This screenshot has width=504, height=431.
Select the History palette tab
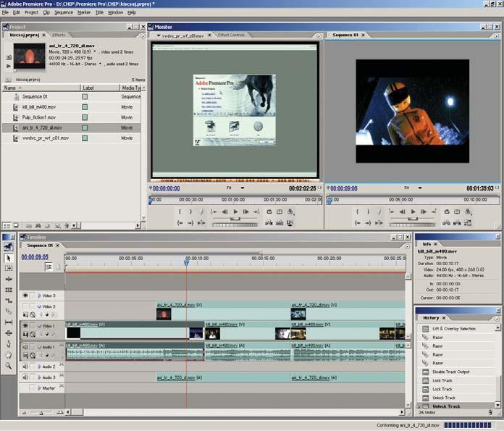click(x=431, y=318)
